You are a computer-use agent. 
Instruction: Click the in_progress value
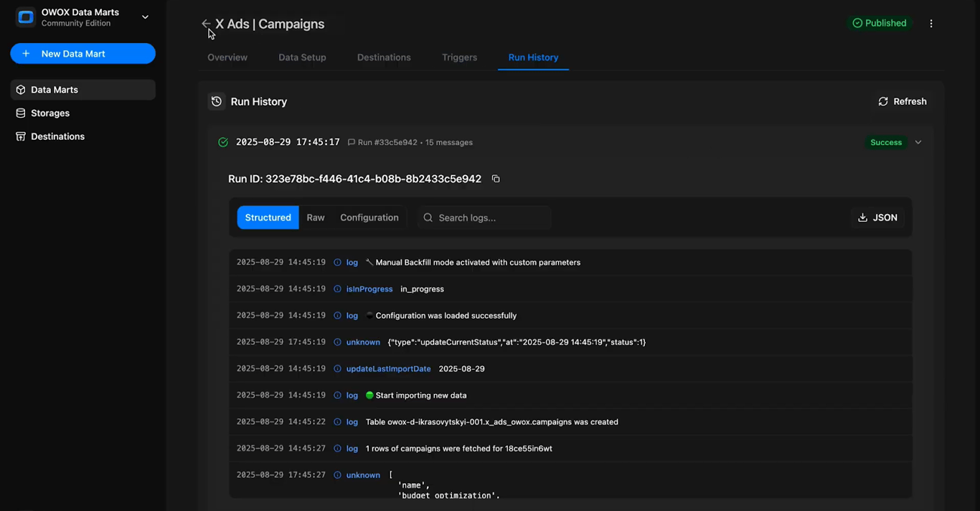423,289
